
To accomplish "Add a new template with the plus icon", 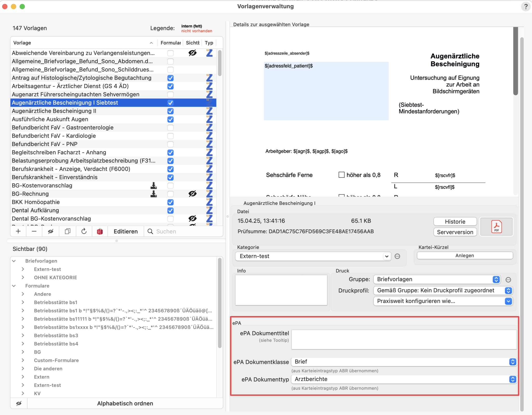I will (x=18, y=231).
